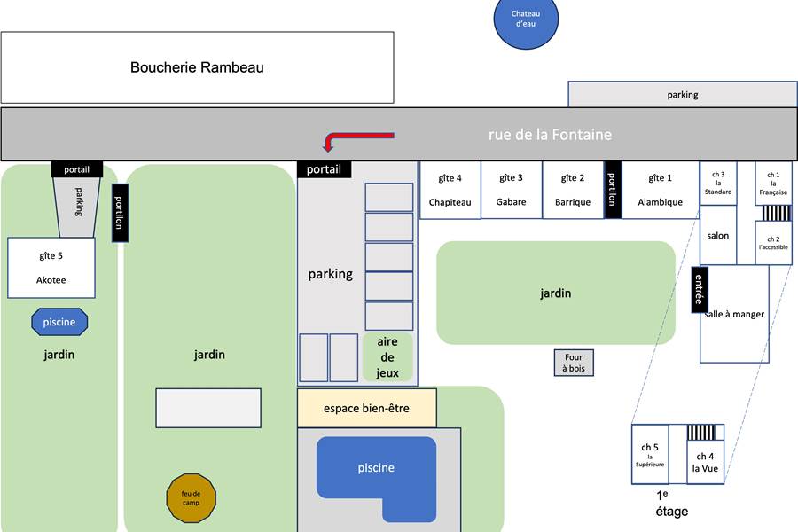This screenshot has height=532, width=798.
Task: Click the staircase symbol above ch 4
Action: pos(701,432)
